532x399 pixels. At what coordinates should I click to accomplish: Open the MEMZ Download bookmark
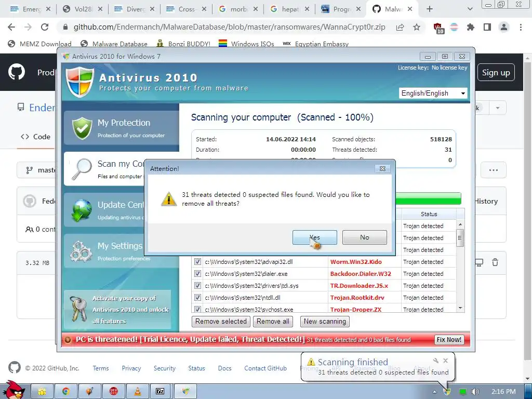pos(39,44)
